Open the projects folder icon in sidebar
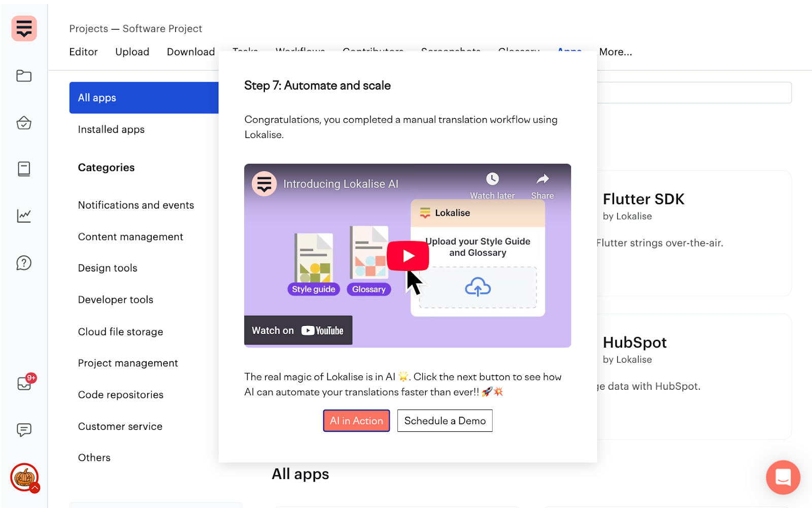The image size is (812, 508). [24, 76]
